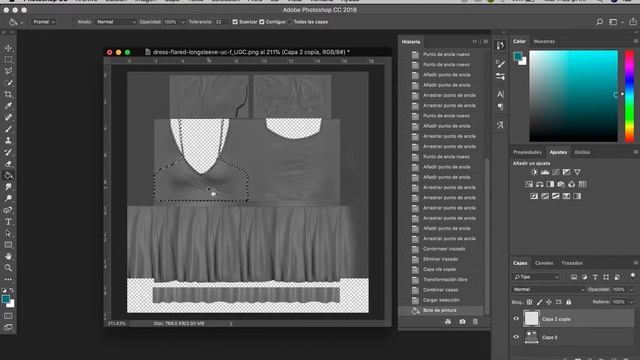640x360 pixels.
Task: Open the Frontal fill source dropdown
Action: (44, 22)
